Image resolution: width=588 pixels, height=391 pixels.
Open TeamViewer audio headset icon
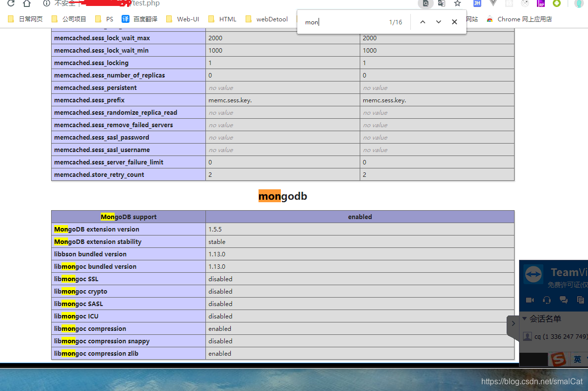547,300
